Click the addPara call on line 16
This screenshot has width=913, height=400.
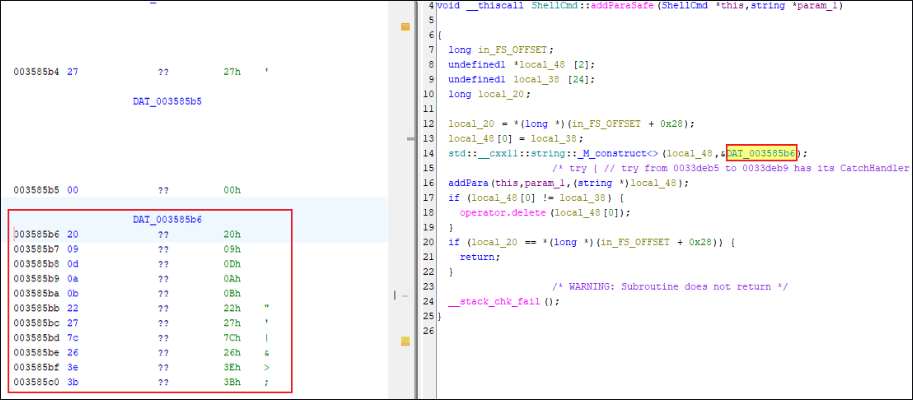point(469,184)
